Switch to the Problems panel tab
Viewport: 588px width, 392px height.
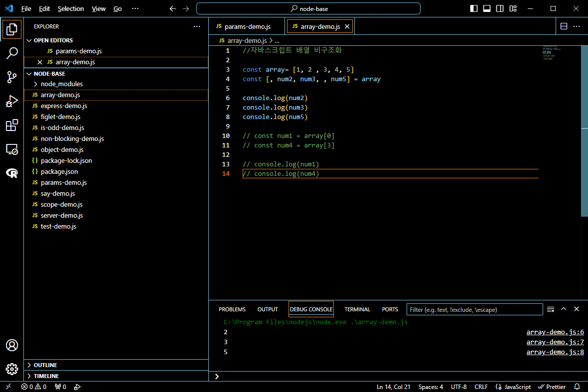[232, 309]
